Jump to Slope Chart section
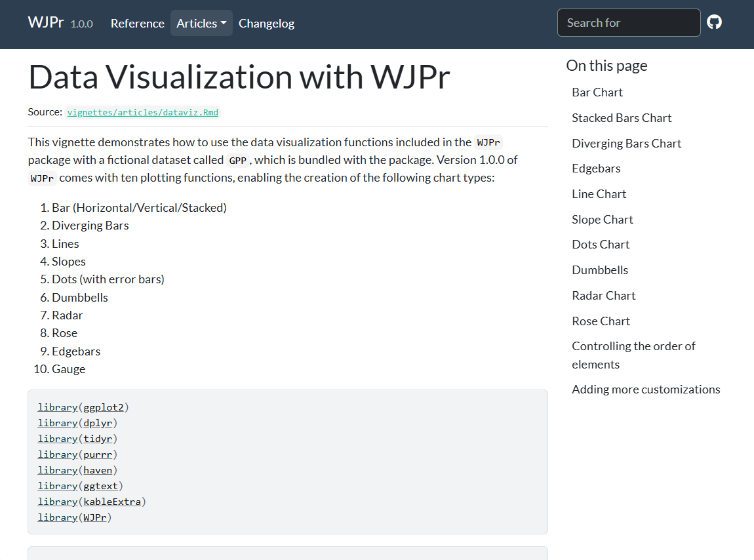 (x=602, y=220)
